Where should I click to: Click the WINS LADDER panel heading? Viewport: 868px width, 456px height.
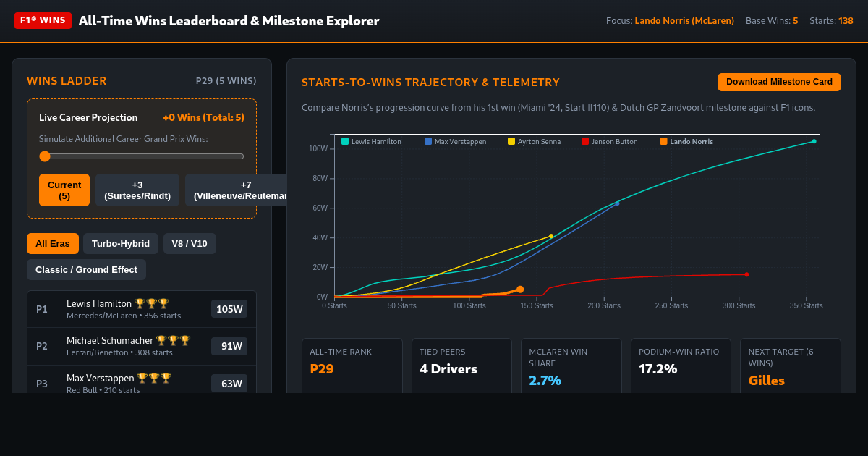pos(67,81)
